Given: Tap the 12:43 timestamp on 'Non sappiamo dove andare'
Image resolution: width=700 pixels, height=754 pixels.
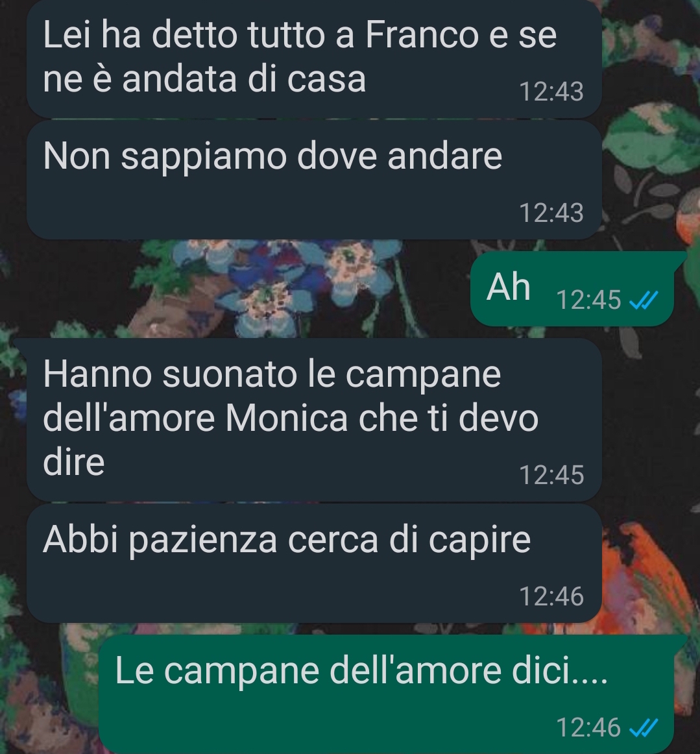Looking at the screenshot, I should (x=551, y=213).
